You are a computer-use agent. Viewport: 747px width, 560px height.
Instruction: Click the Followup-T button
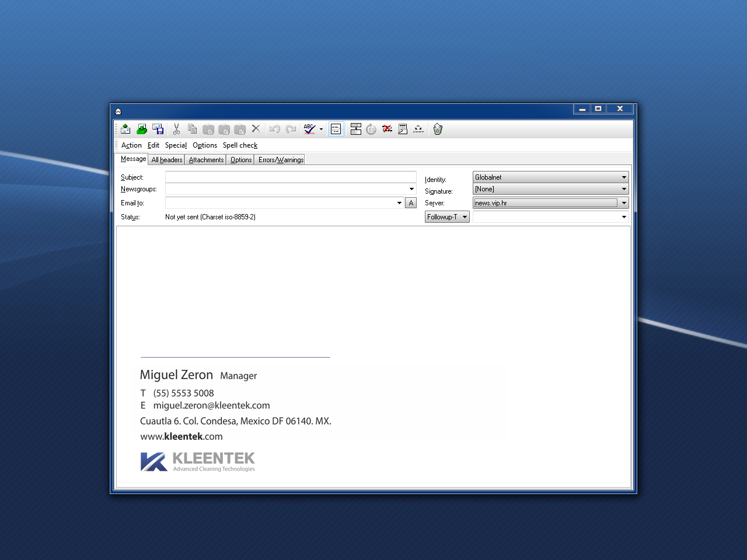[x=447, y=217]
